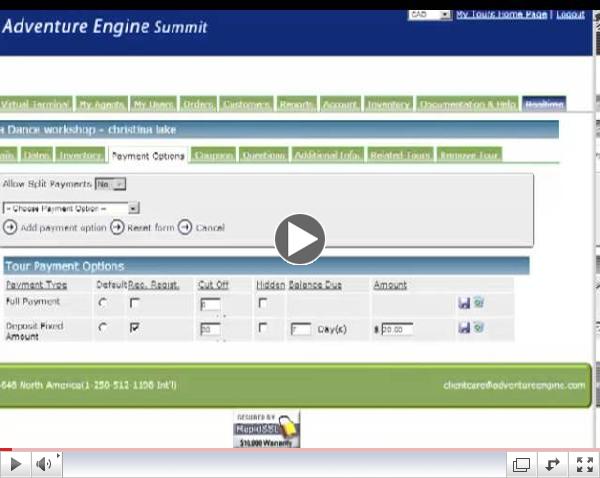This screenshot has width=600, height=478.
Task: Open the Documentation & Help tab
Action: [467, 104]
